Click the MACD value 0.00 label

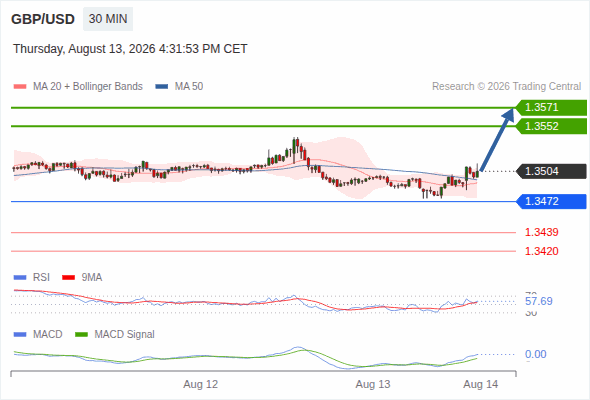pos(536,354)
